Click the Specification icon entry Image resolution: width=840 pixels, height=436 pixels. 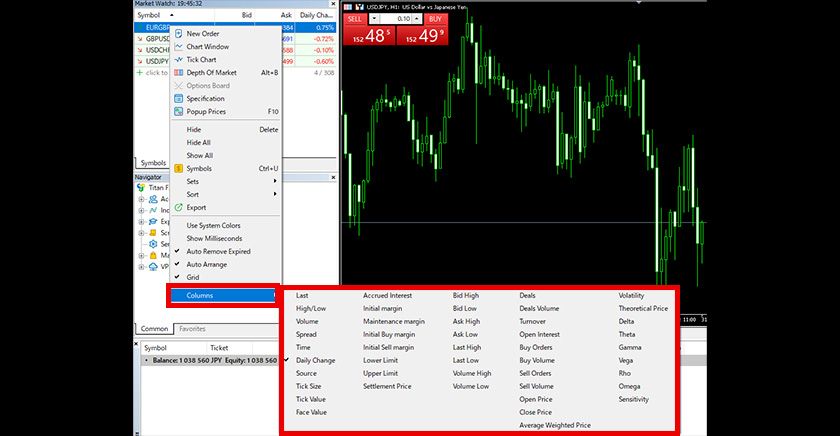coord(178,99)
